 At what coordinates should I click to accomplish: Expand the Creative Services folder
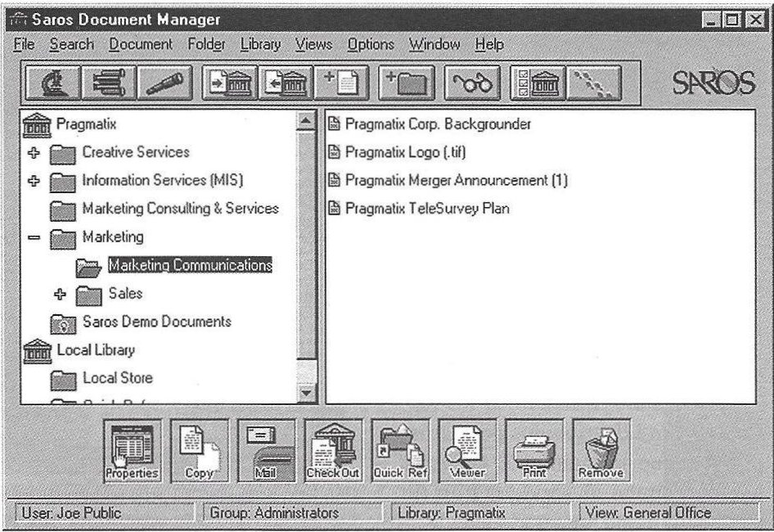34,152
